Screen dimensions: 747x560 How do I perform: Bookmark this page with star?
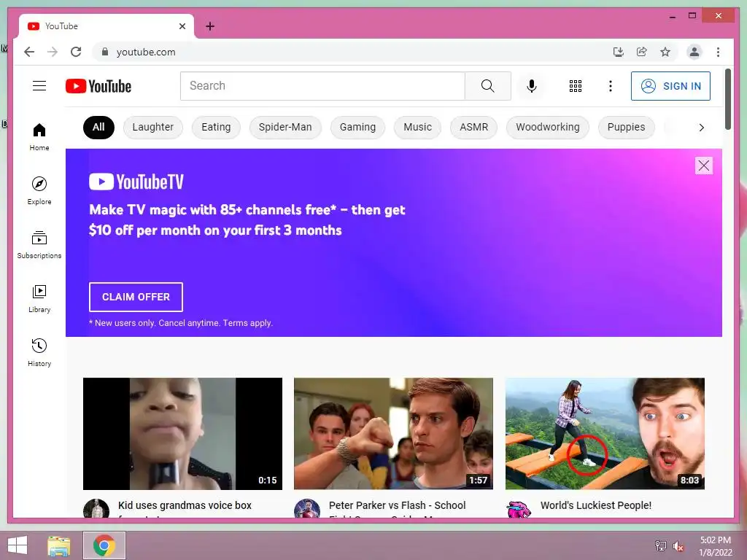point(665,52)
